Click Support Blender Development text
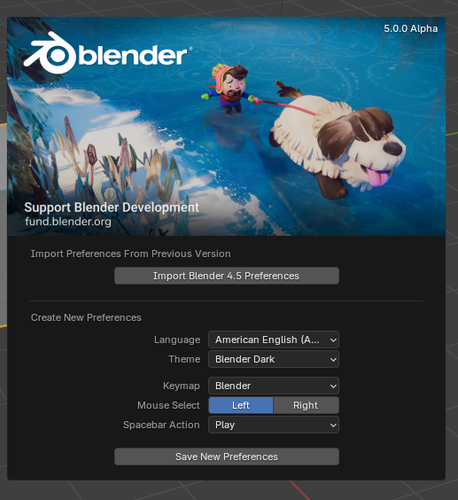 coord(112,207)
